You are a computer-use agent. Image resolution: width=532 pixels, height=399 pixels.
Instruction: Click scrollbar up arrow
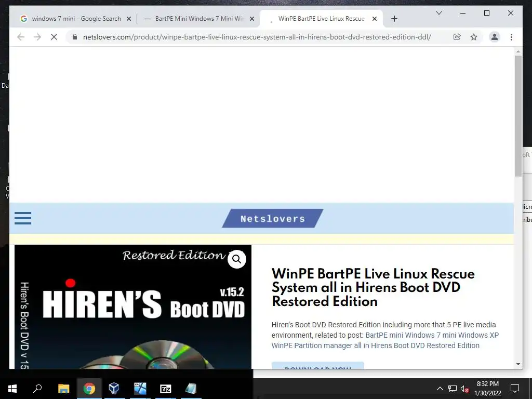point(518,51)
